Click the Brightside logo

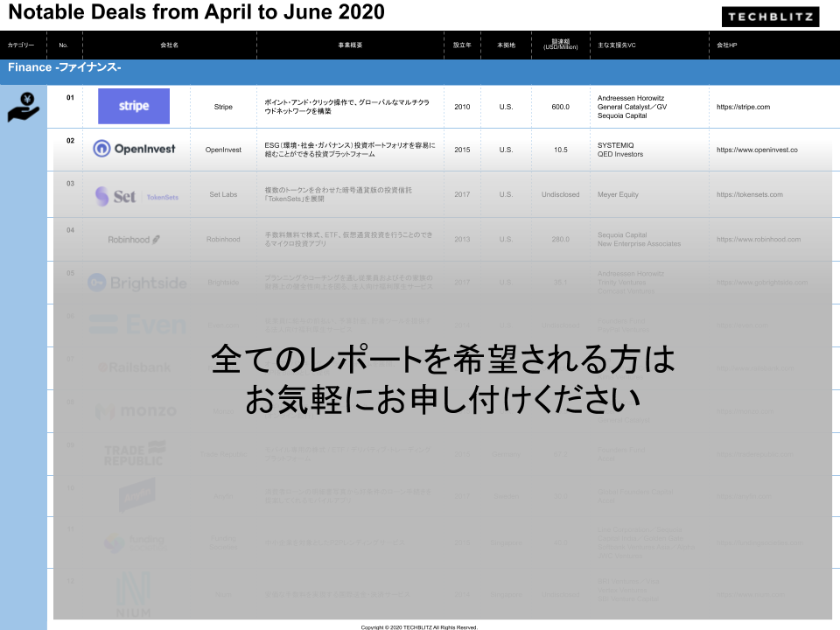tap(137, 283)
